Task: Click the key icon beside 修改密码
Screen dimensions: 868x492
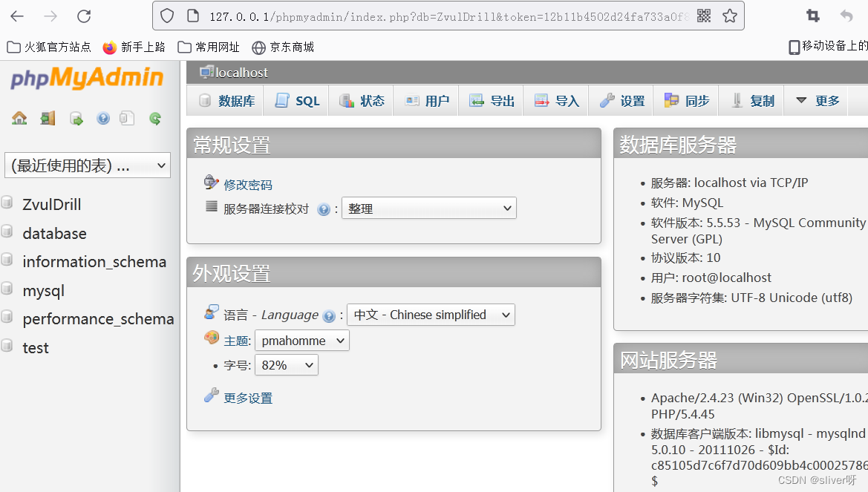Action: pos(211,182)
